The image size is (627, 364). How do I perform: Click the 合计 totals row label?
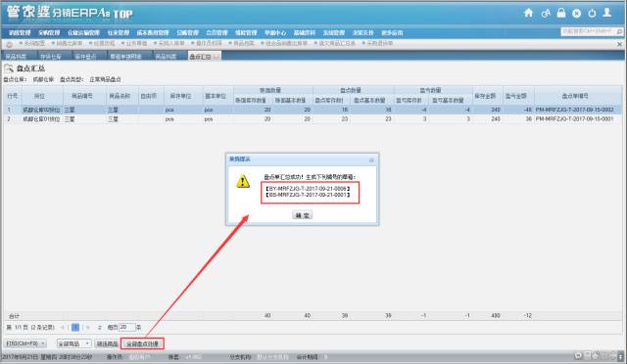pyautogui.click(x=14, y=316)
